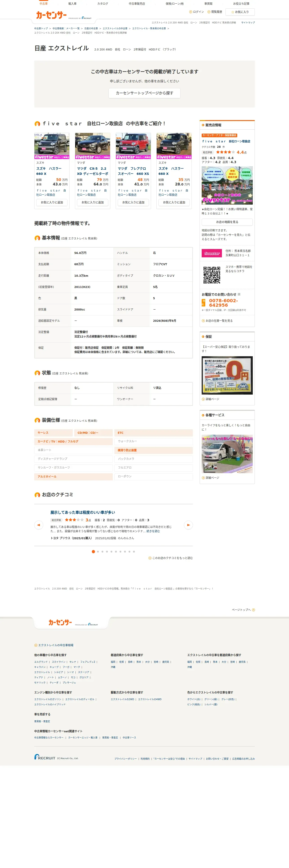Open the スズキ ハスラー 35万円 car thumbnail
Image resolution: width=289 pixels, height=868 pixels.
(x=174, y=146)
